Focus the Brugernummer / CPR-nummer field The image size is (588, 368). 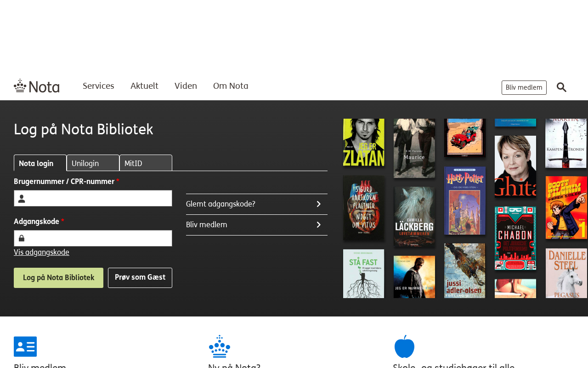pos(99,198)
